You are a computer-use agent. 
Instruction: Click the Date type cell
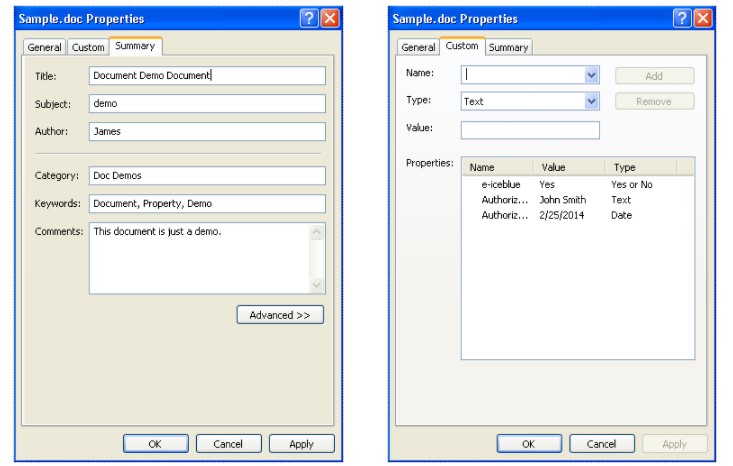tap(621, 215)
